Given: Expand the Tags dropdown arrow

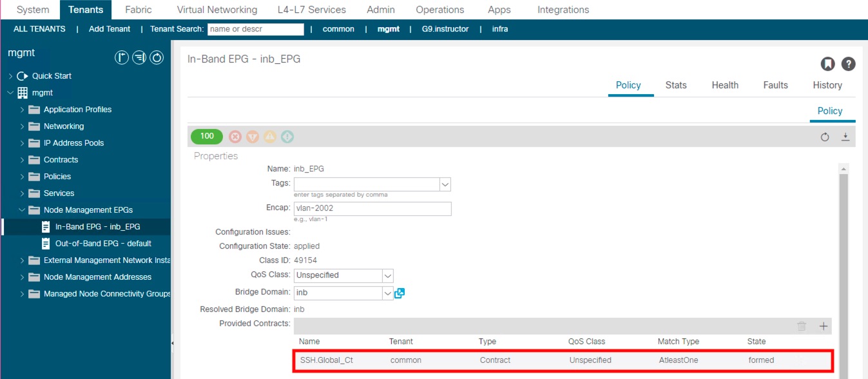Looking at the screenshot, I should (x=445, y=184).
